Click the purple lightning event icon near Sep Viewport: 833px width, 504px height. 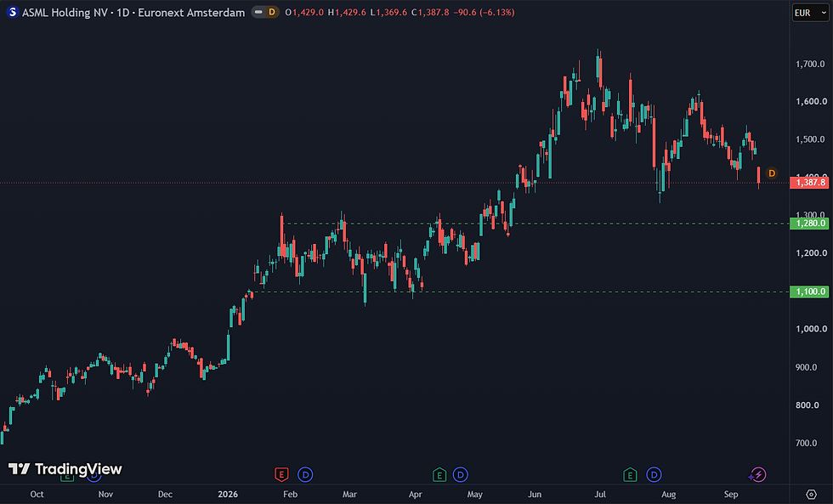pos(757,474)
